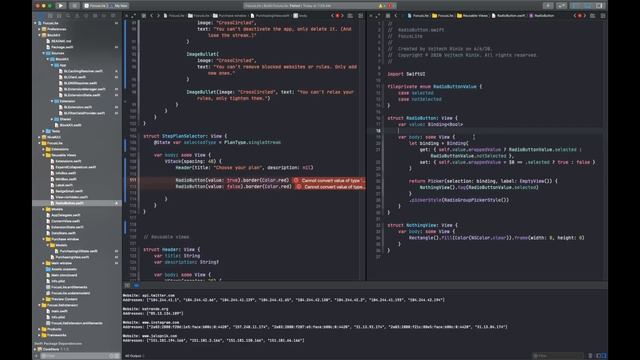
Task: Select the Test navigator tab icon
Action: pyautogui.click(x=86, y=16)
